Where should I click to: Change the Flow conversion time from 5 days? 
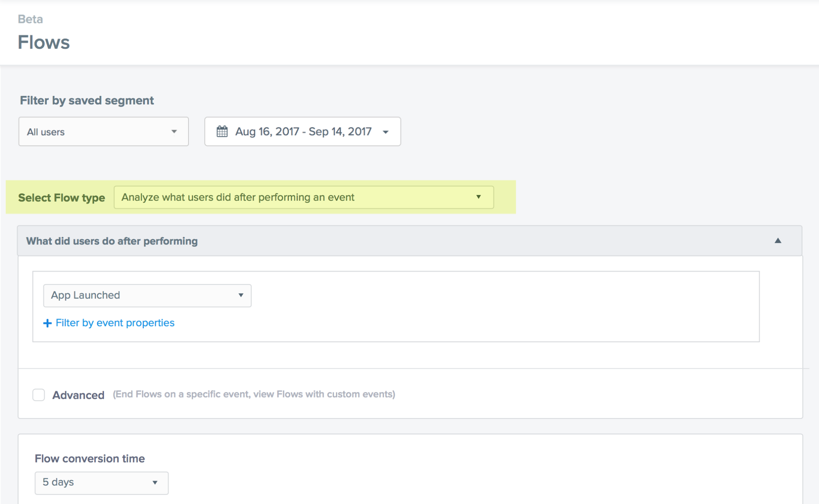click(101, 483)
